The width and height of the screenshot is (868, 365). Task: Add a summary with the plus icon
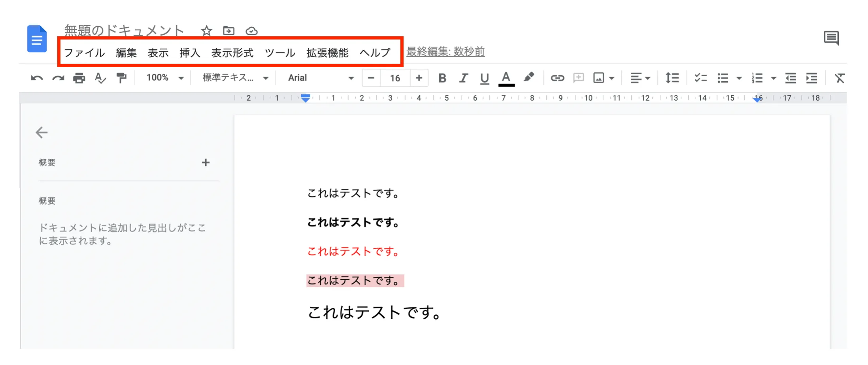[x=206, y=162]
